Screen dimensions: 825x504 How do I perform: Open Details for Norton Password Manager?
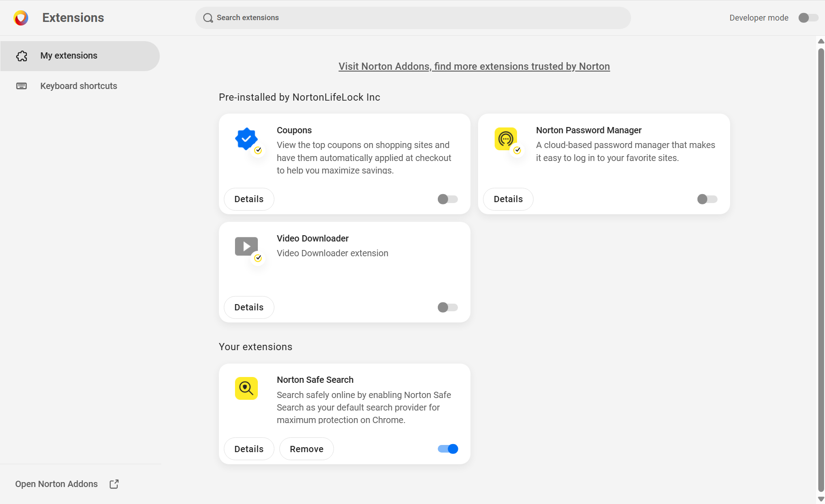tap(508, 199)
